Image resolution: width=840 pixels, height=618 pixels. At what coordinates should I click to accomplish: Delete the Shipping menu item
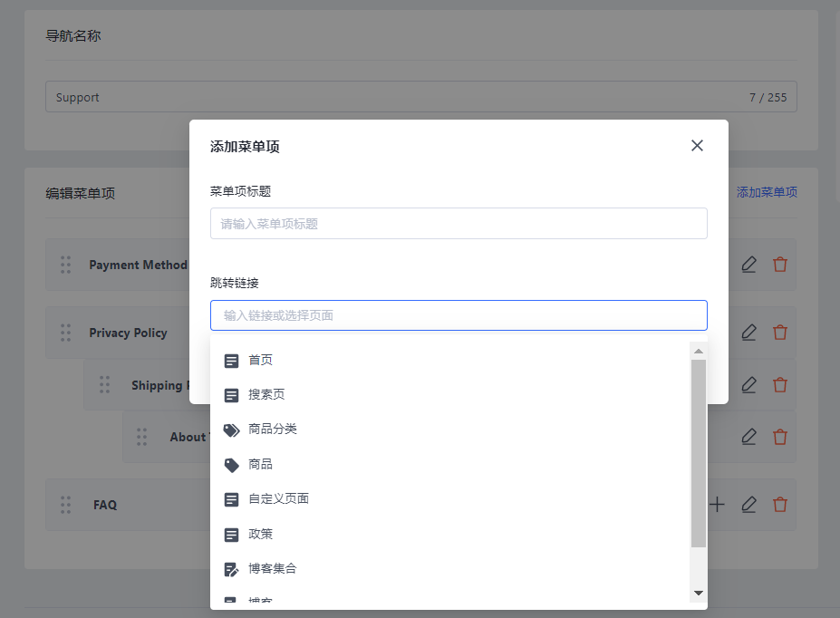tap(780, 385)
